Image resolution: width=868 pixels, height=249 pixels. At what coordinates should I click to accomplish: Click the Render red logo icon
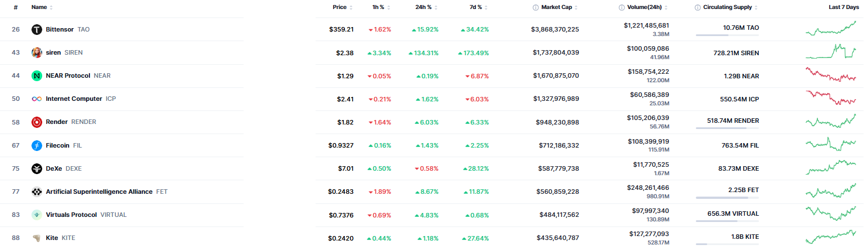pos(37,122)
